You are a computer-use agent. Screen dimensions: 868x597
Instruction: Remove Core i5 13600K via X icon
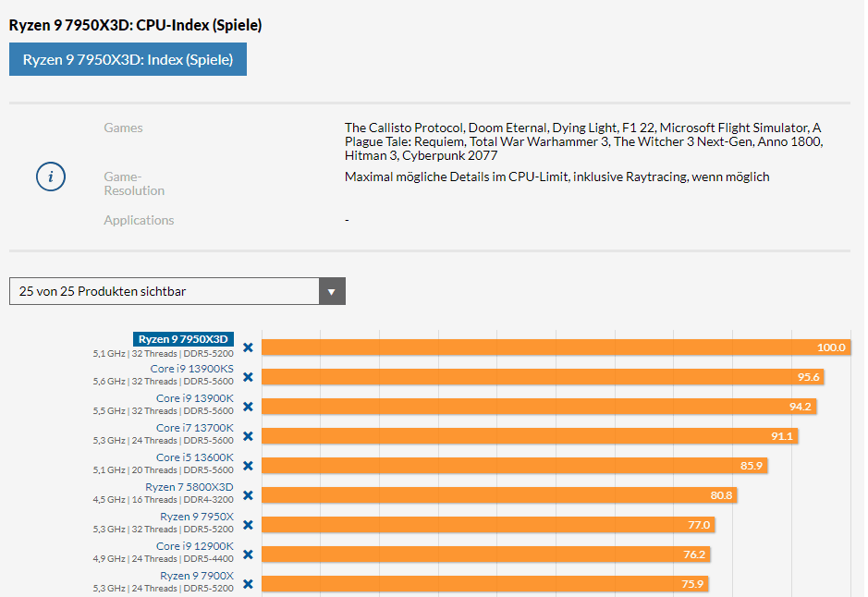[x=248, y=466]
